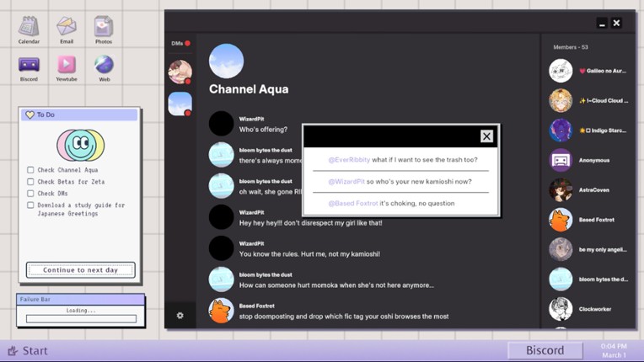Click the Failure Bar loading progress bar
644x362 pixels.
click(81, 318)
